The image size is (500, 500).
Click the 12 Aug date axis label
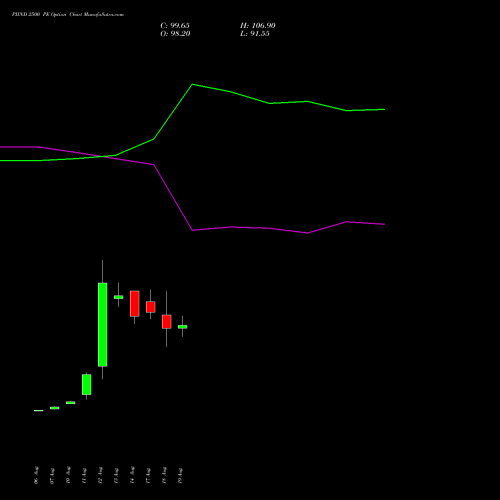coord(100,475)
